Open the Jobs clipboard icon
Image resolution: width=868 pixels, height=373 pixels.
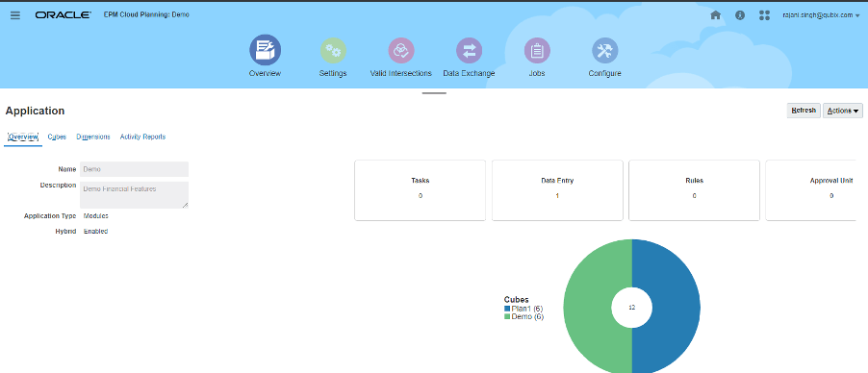(537, 51)
